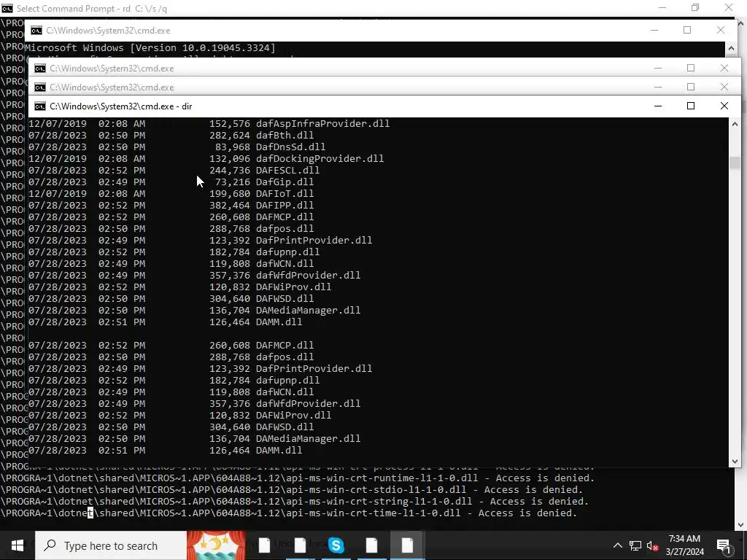Show hidden system tray icons

point(617,545)
